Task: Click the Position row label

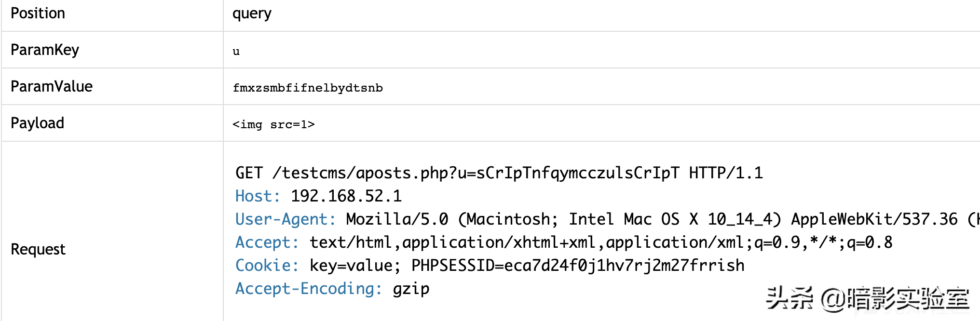Action: tap(38, 13)
